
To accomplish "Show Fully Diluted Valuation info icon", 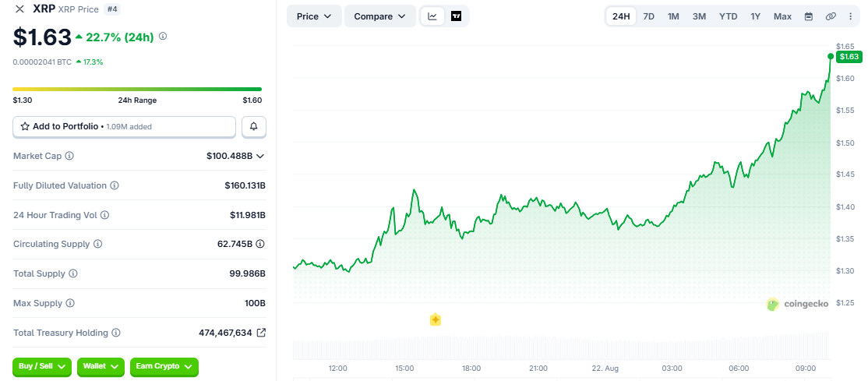I will click(114, 185).
